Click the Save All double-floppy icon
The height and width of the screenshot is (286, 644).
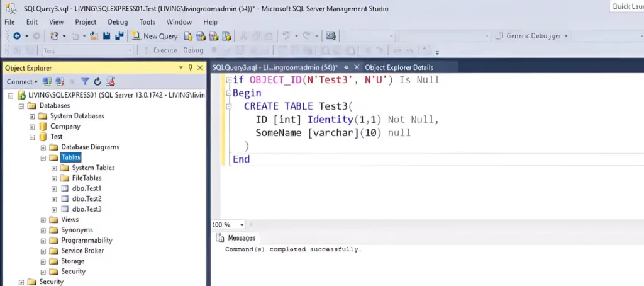pos(119,36)
